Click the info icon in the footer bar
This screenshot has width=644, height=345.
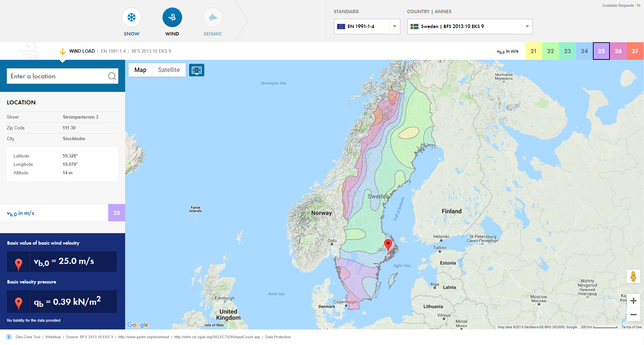coord(8,337)
